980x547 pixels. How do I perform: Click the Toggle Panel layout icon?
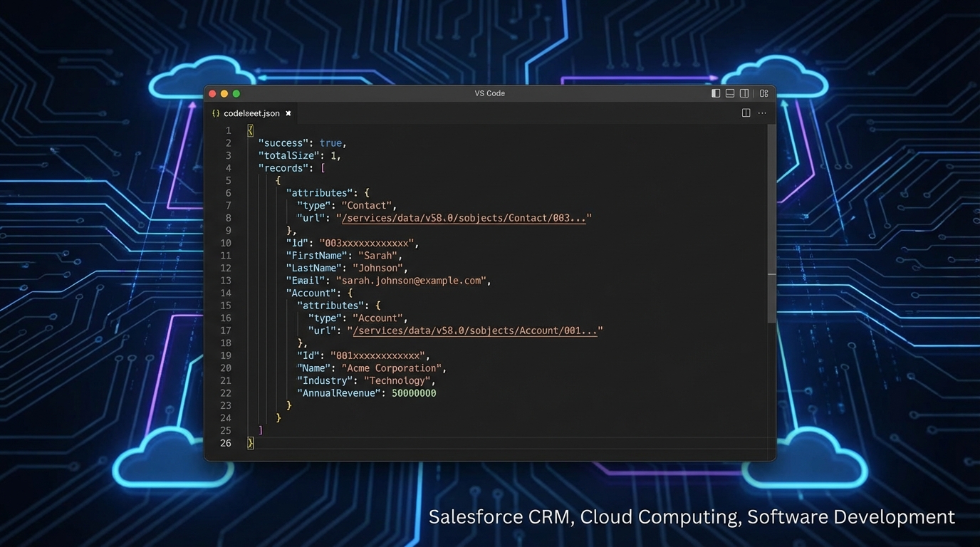tap(729, 93)
